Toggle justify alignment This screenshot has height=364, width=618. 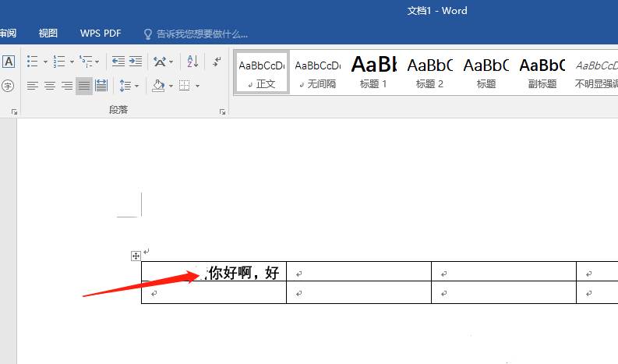tap(84, 86)
